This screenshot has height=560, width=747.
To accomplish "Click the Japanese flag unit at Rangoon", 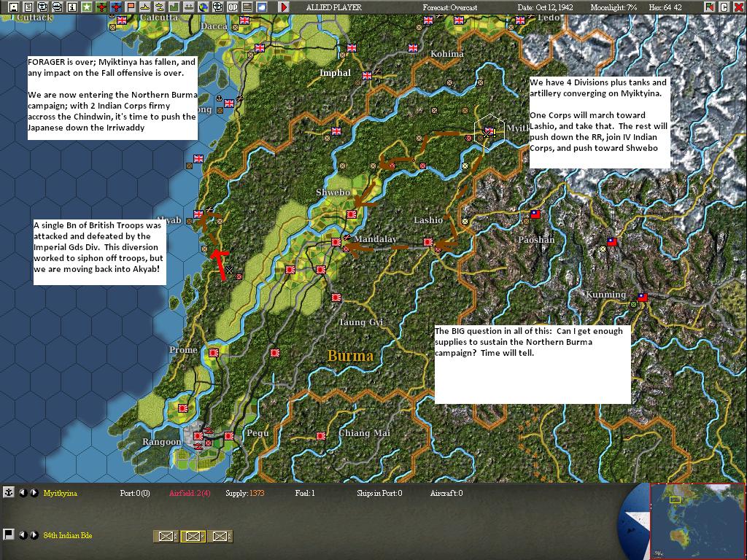I will pos(198,436).
